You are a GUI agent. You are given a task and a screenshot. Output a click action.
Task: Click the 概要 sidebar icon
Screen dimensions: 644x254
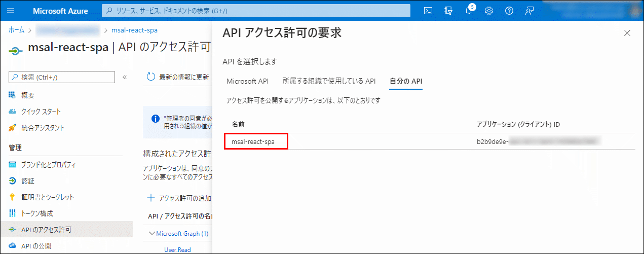tap(13, 95)
